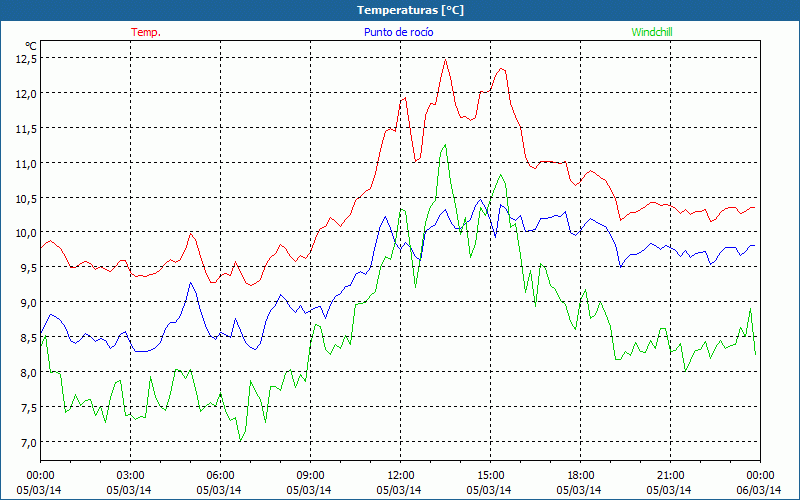
Task: Click the 10,5 y-axis value
Action: [x=27, y=198]
